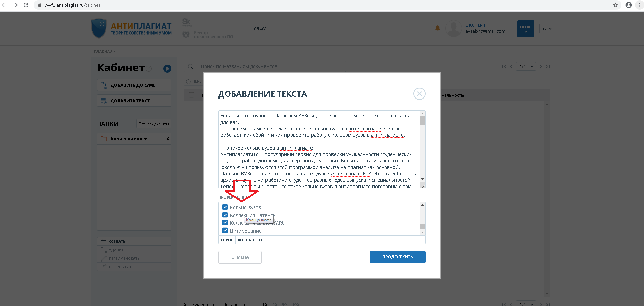Image resolution: width=644 pixels, height=306 pixels.
Task: Click the СБРОС button
Action: 227,240
